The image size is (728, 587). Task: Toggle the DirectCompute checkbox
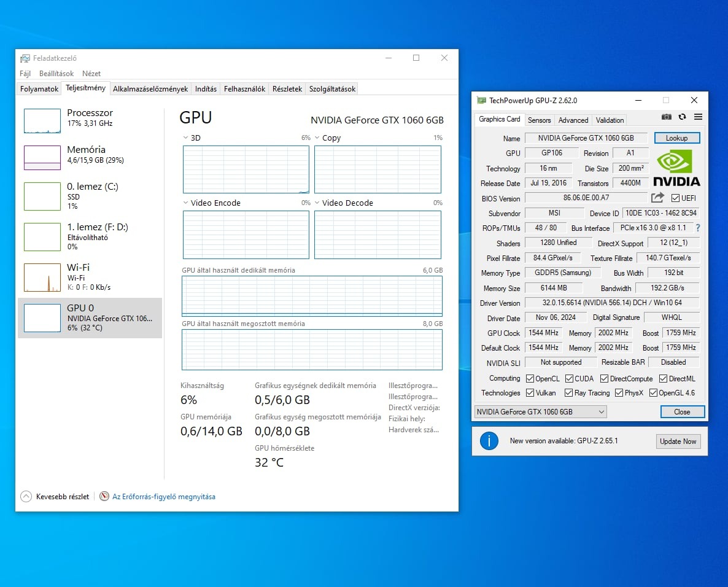pos(604,378)
